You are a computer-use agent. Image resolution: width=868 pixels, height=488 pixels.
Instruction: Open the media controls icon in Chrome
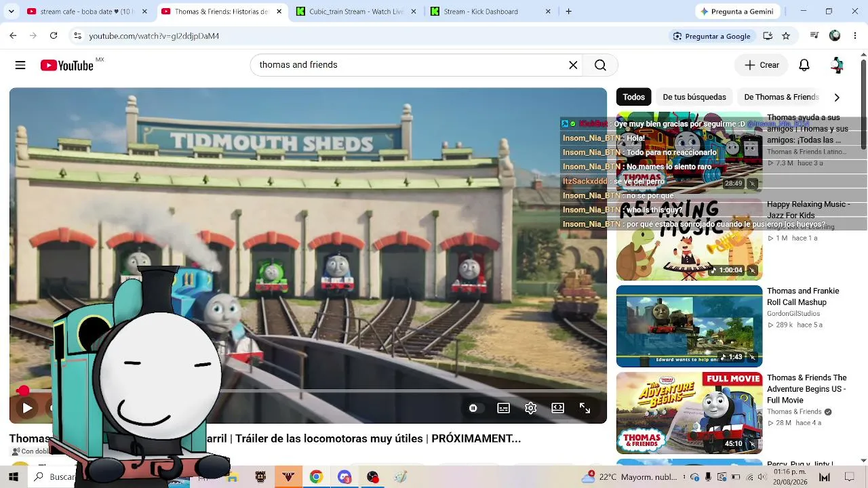pyautogui.click(x=814, y=36)
